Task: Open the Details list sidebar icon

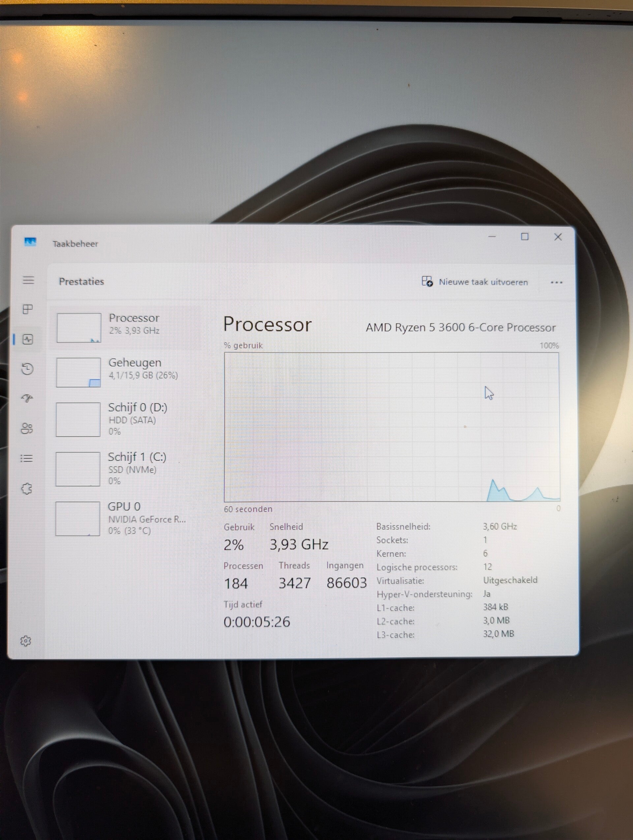Action: (x=27, y=458)
